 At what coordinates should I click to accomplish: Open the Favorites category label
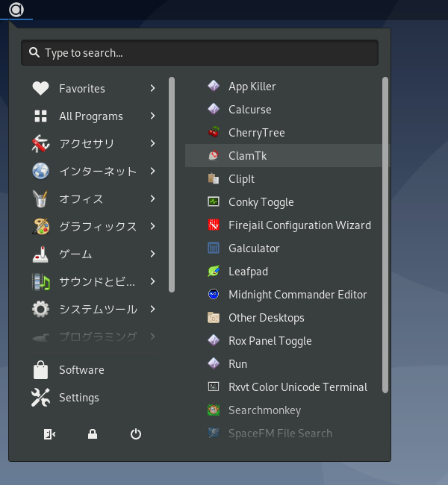click(82, 89)
